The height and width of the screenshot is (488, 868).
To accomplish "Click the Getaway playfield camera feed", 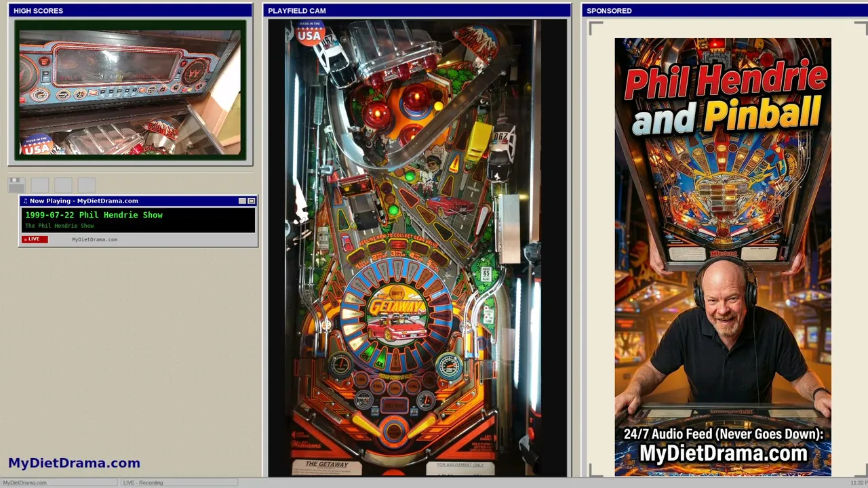I will point(417,248).
